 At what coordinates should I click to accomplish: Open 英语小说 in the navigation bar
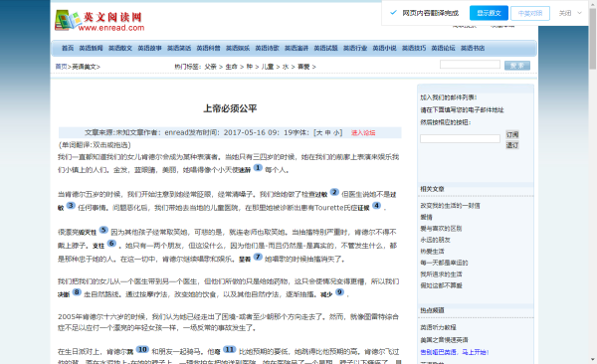tap(384, 48)
